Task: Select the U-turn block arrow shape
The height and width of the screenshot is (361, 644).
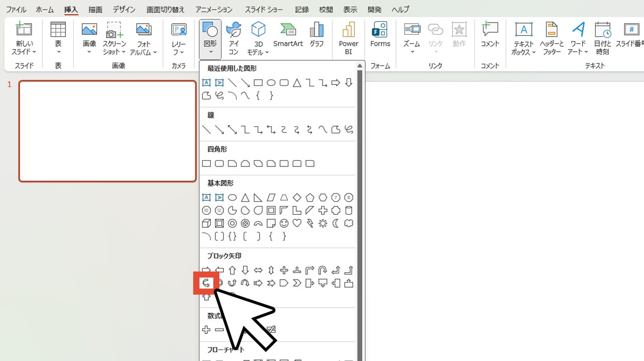Action: tap(323, 270)
